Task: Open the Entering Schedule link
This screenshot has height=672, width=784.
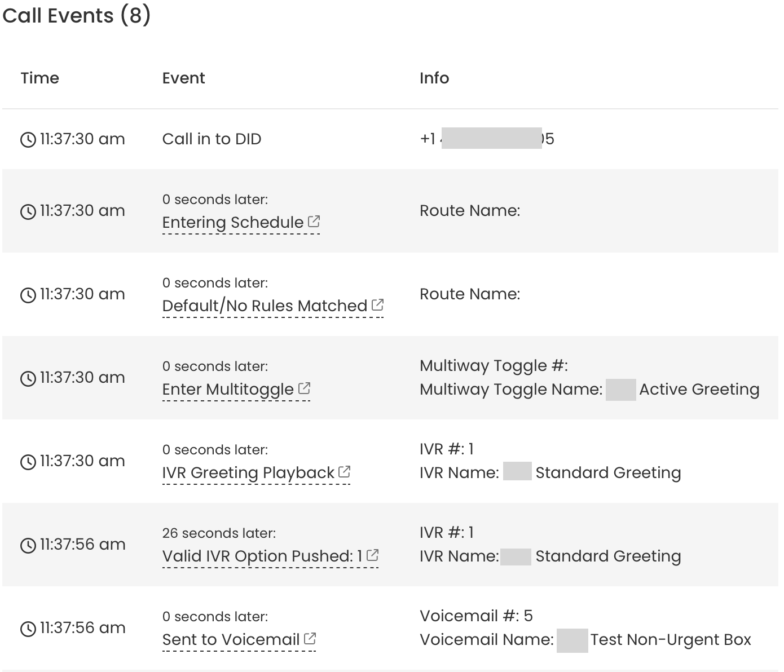Action: (233, 222)
